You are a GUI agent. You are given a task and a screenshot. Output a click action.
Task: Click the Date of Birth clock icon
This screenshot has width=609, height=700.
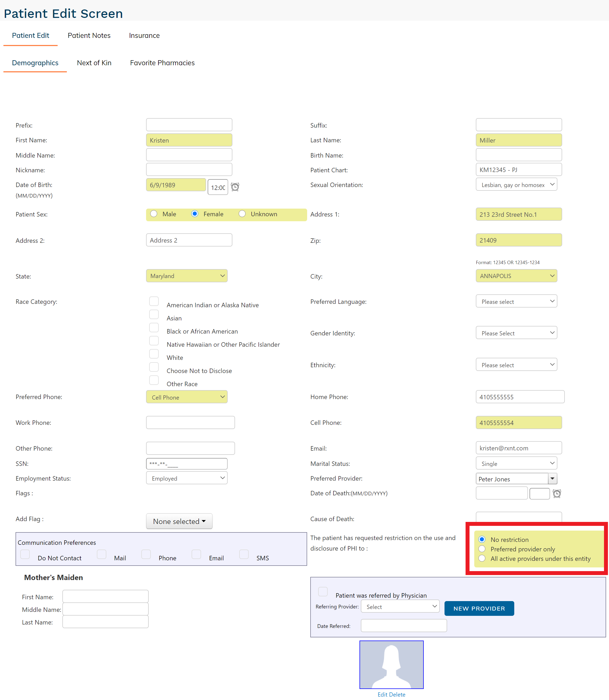click(235, 187)
